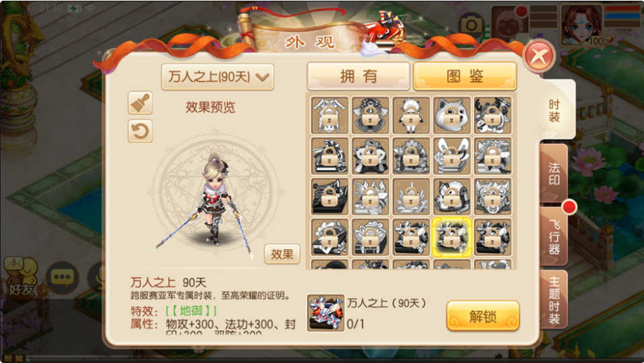Click the 万人之上 item icon beside 0/1
Screen dimensions: 644x363
point(326,313)
